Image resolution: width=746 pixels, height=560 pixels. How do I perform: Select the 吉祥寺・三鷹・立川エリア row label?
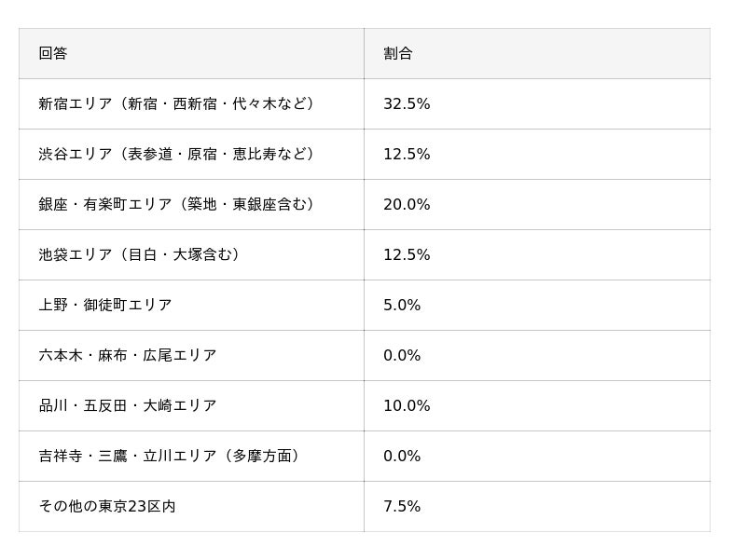tap(170, 457)
